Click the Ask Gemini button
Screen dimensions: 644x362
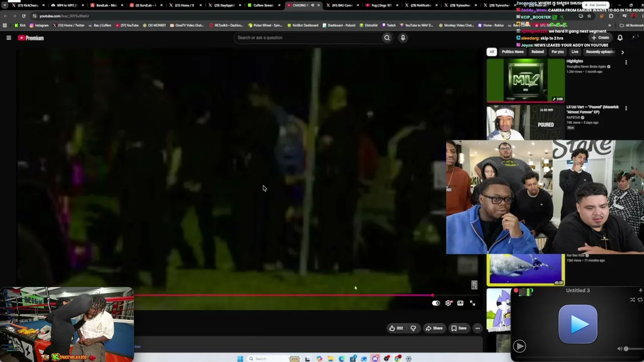pyautogui.click(x=595, y=5)
